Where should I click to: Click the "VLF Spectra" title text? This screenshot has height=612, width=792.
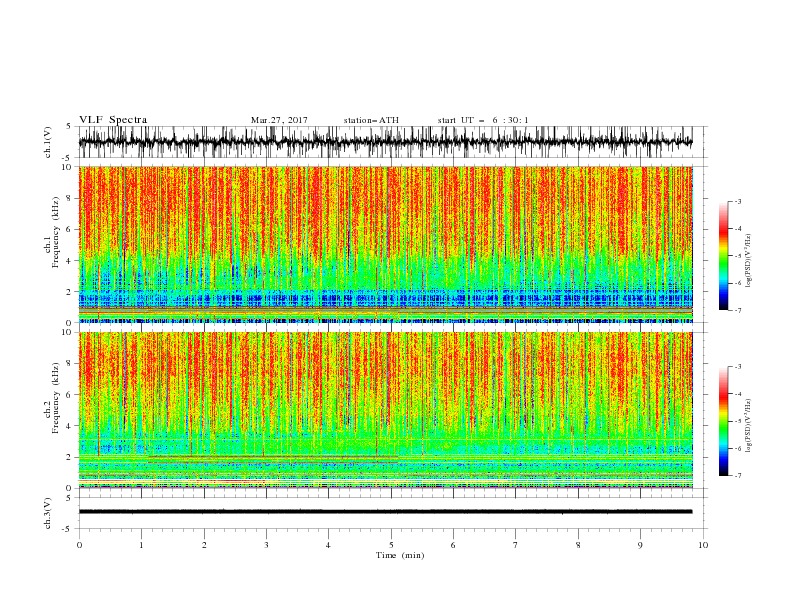click(x=113, y=120)
